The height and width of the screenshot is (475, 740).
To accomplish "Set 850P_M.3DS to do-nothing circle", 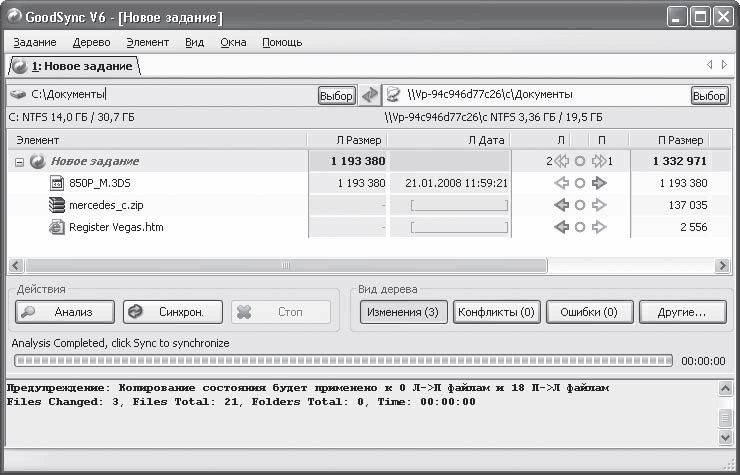I will coord(580,183).
